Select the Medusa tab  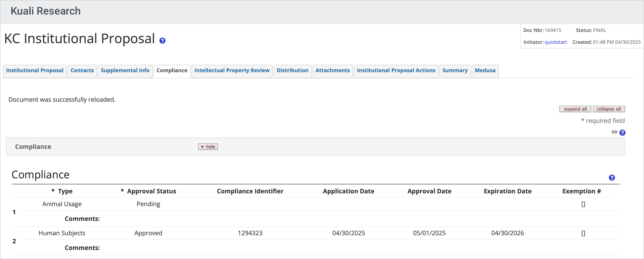click(x=485, y=70)
